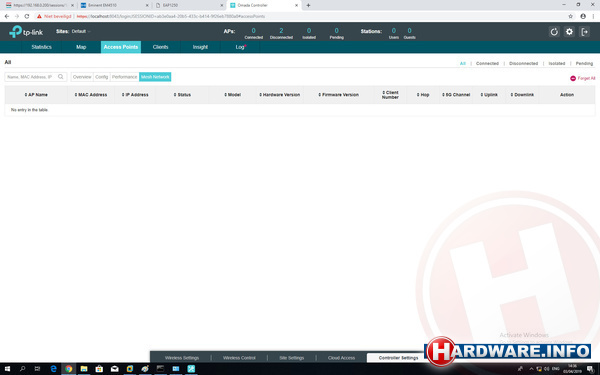Switch to the Clients tab

point(160,47)
